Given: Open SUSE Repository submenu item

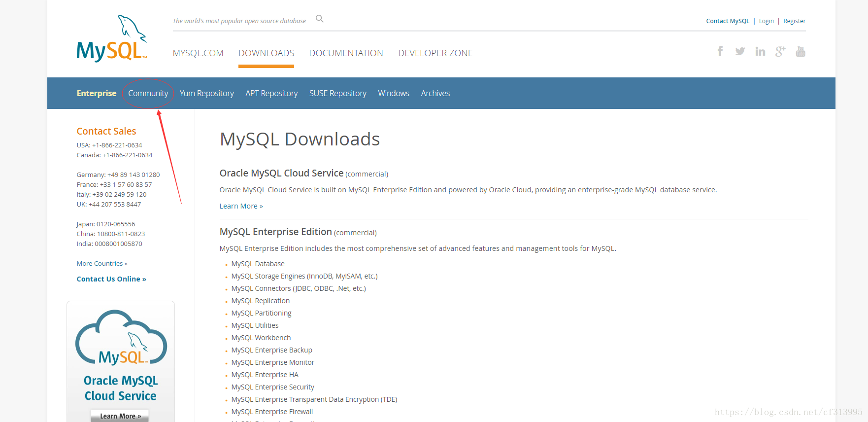Looking at the screenshot, I should (x=338, y=93).
